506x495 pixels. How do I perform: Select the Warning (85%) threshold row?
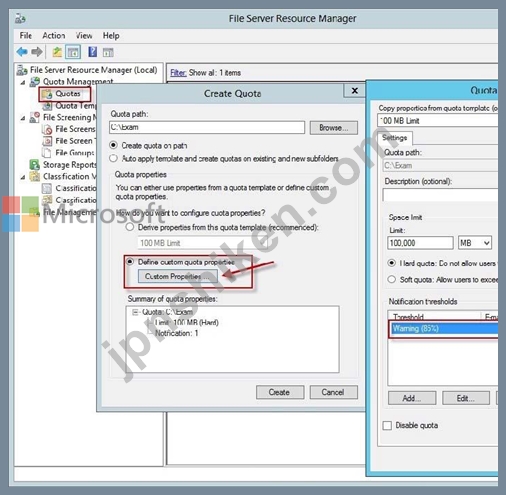443,329
